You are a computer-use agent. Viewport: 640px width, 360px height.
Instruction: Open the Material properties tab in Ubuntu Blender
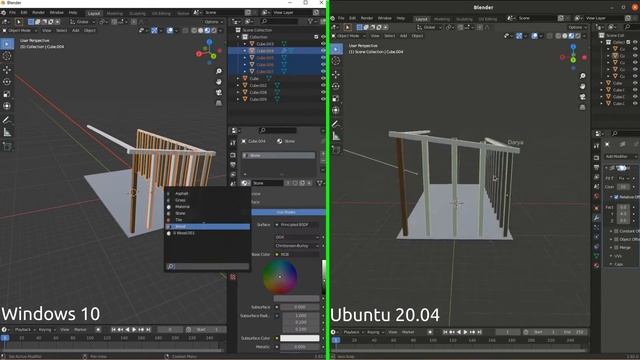pos(596,265)
